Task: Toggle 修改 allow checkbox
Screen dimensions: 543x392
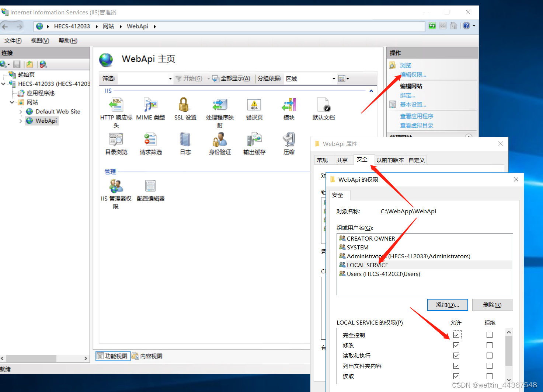Action: click(456, 345)
